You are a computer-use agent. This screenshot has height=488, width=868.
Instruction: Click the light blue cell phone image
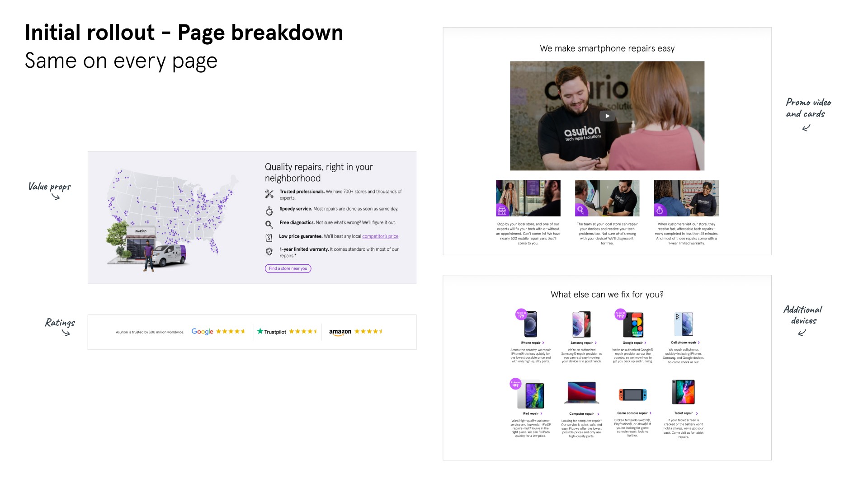[x=684, y=324]
